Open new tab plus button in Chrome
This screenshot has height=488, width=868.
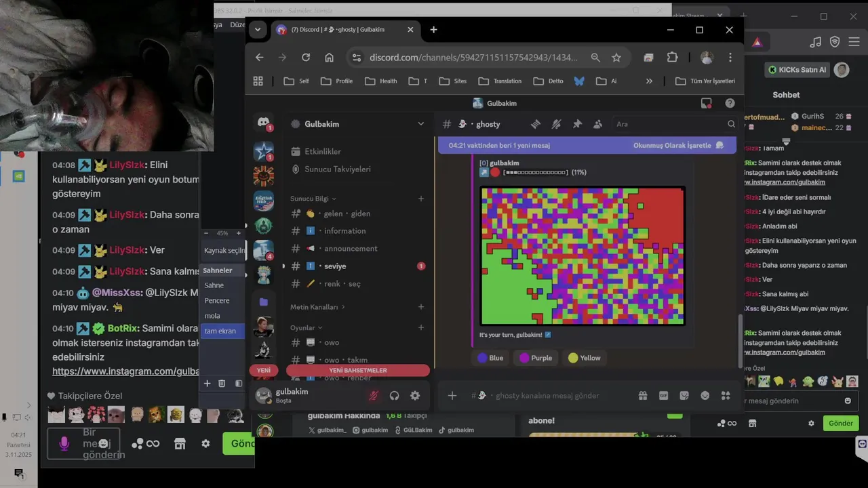[433, 30]
